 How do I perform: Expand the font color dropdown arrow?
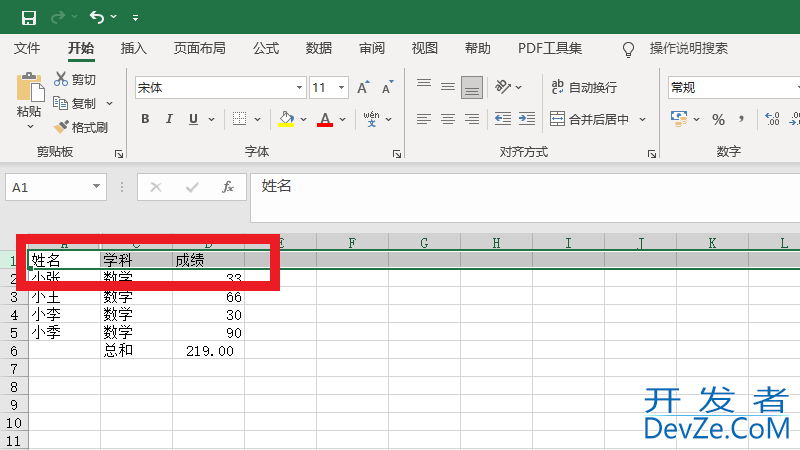click(x=343, y=119)
